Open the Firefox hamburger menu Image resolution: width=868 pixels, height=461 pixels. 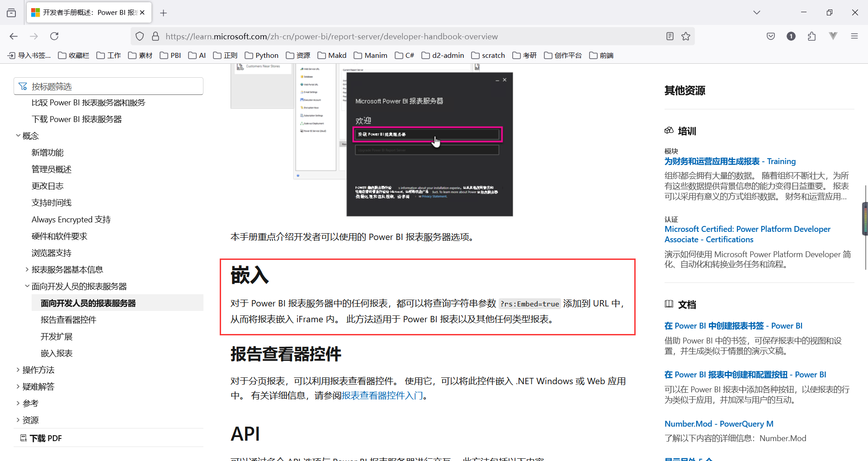point(854,36)
